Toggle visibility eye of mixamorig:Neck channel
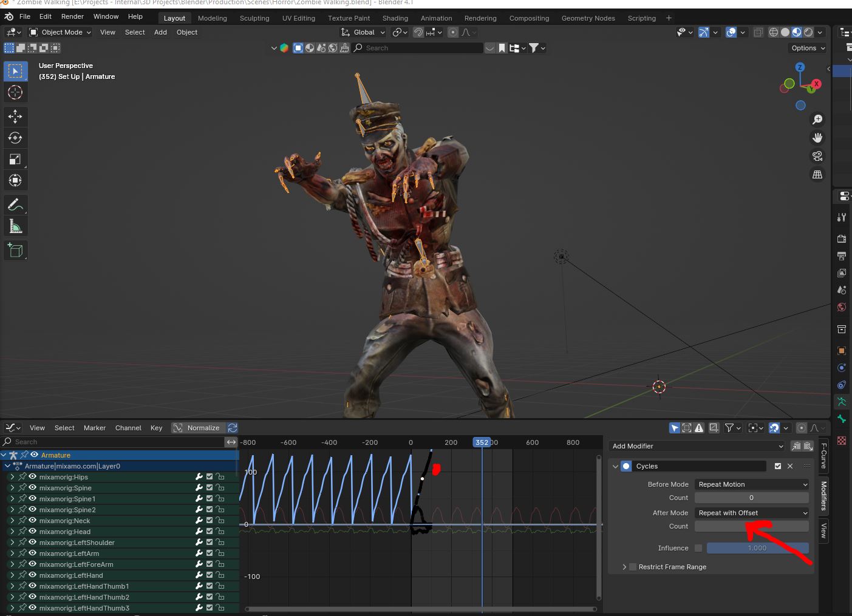The height and width of the screenshot is (616, 852). point(33,521)
